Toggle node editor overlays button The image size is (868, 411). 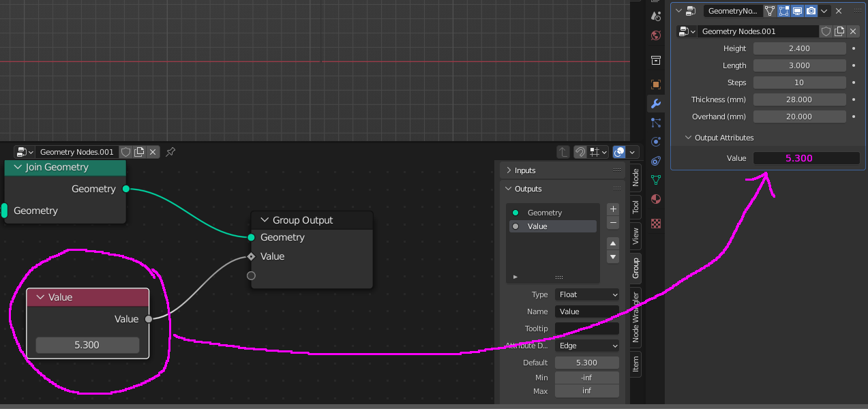pos(620,152)
